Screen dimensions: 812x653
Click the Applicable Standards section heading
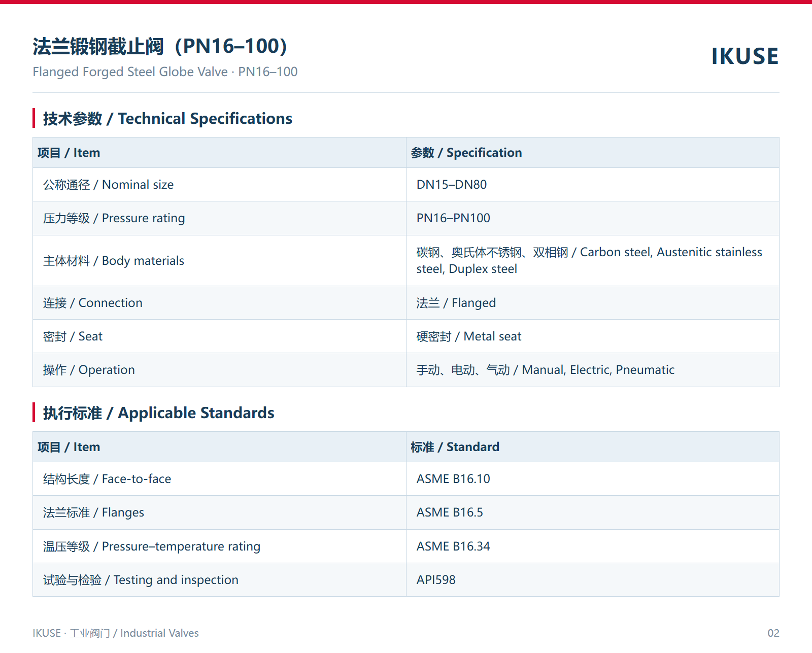158,413
